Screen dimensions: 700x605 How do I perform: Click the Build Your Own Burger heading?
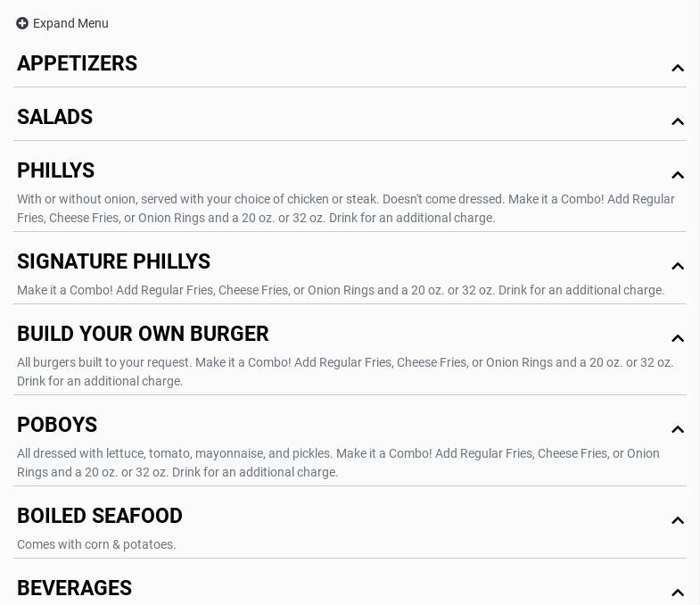click(x=143, y=335)
